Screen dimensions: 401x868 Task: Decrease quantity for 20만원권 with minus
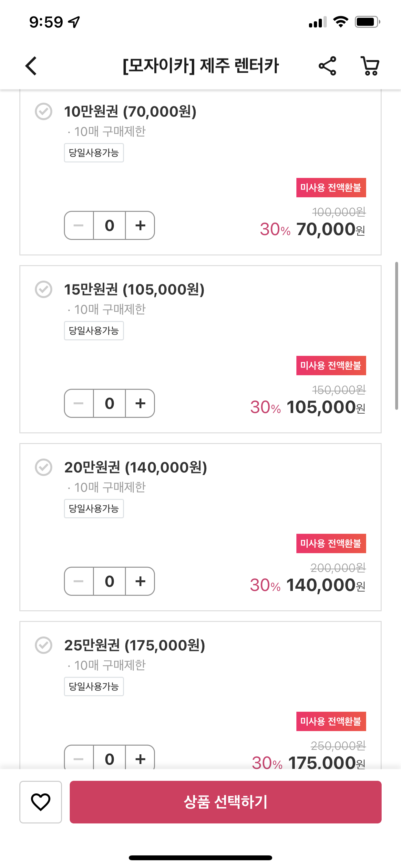(x=79, y=581)
